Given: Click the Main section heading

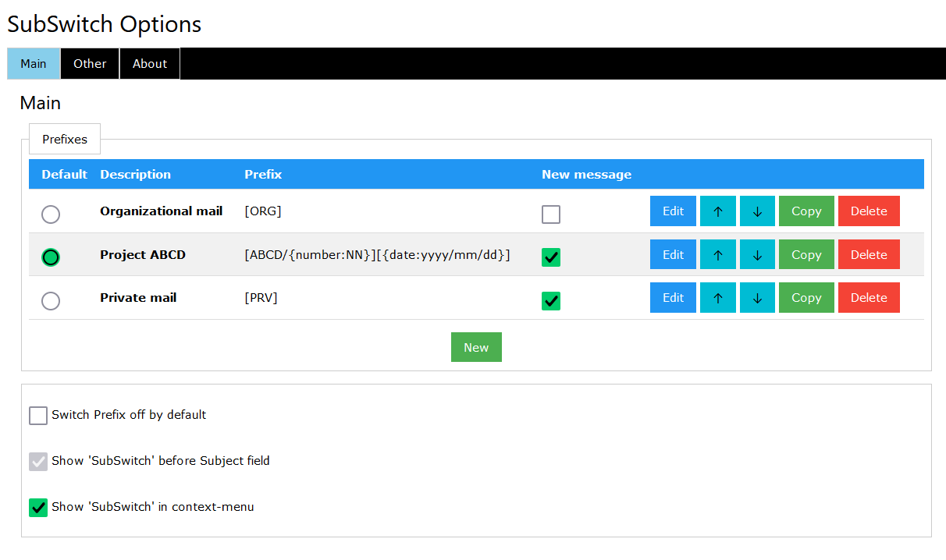Looking at the screenshot, I should (x=41, y=103).
